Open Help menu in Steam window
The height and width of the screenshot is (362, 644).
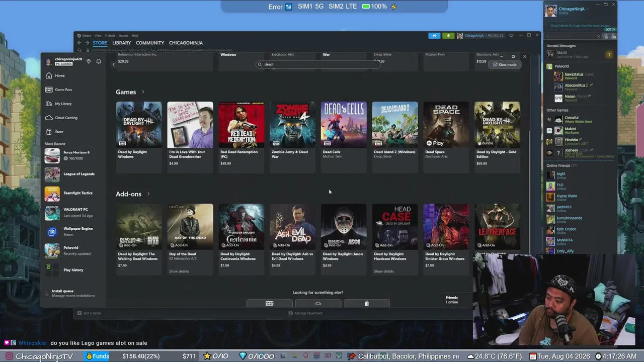pyautogui.click(x=135, y=36)
